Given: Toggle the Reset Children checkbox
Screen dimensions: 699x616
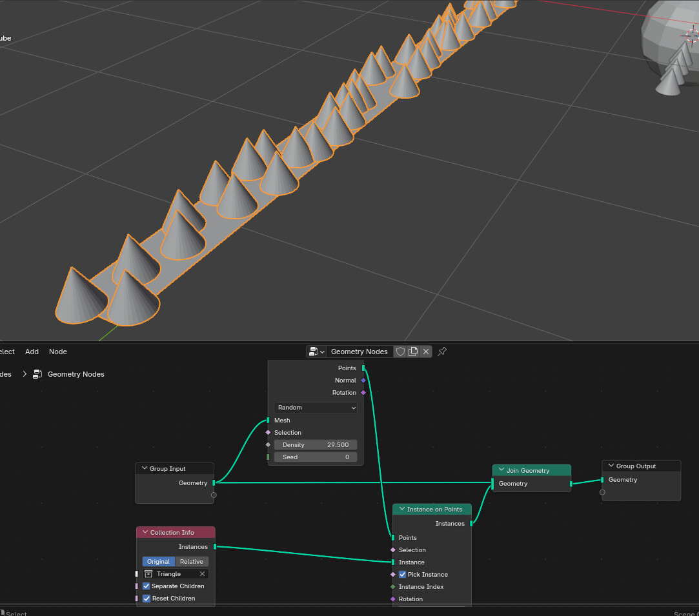Looking at the screenshot, I should pyautogui.click(x=147, y=599).
